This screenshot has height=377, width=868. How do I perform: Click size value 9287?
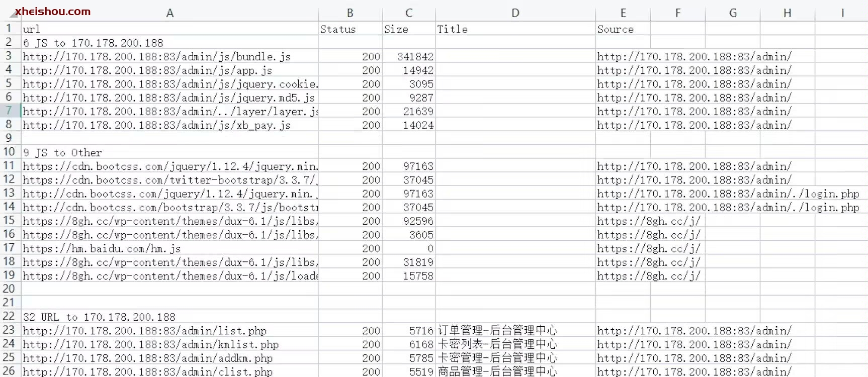point(409,98)
